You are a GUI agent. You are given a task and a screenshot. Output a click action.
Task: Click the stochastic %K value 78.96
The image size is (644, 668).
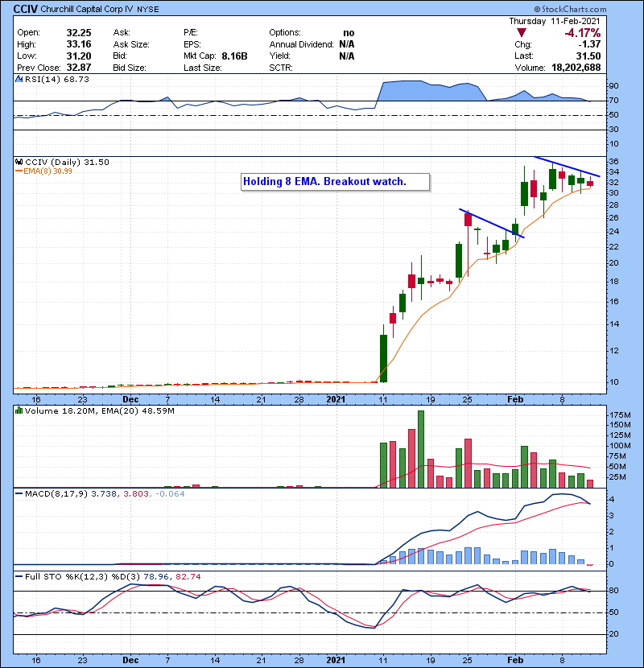point(156,577)
